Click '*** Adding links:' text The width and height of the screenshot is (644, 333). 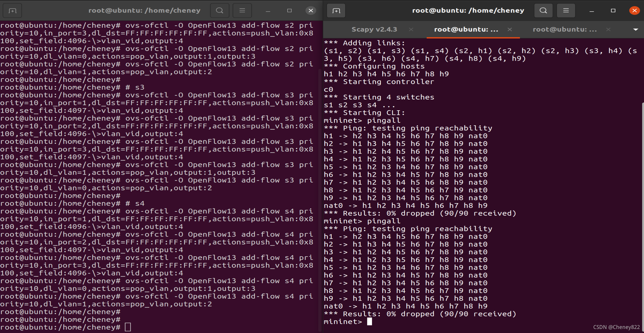pos(365,43)
